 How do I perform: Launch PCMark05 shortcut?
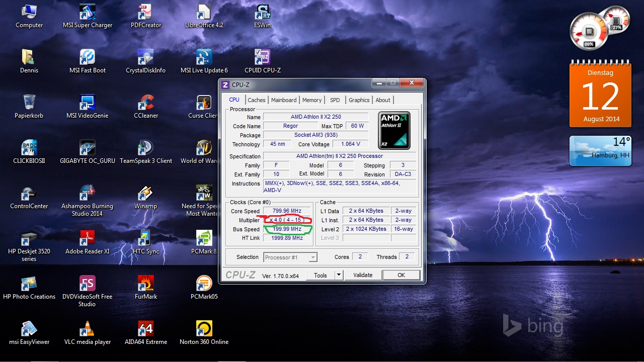(x=204, y=288)
